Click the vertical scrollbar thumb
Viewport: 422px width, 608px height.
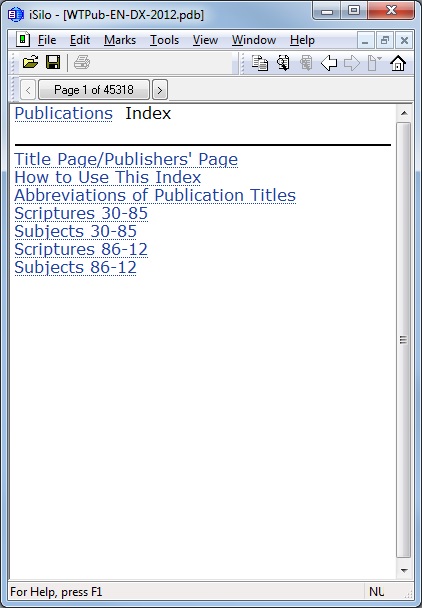click(404, 340)
